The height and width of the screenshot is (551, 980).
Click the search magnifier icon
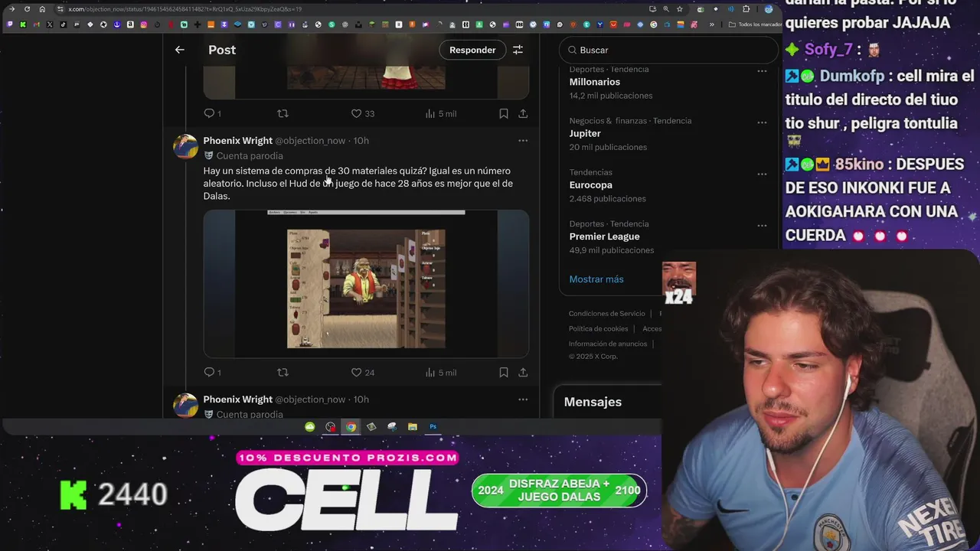572,50
